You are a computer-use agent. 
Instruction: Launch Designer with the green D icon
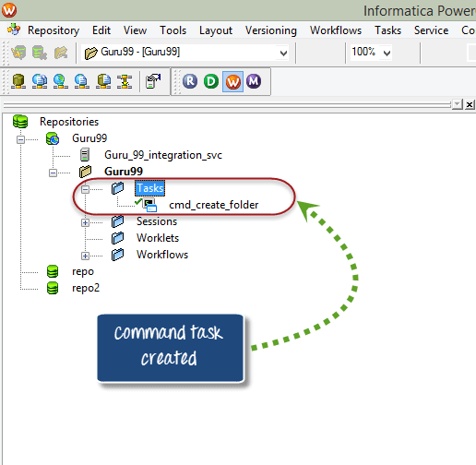click(x=211, y=81)
